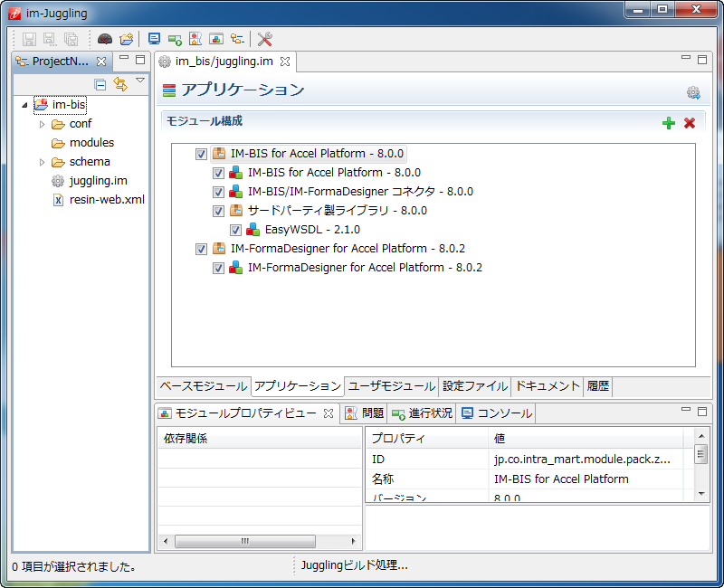Click property table scroll up arrow
This screenshot has height=588, width=724.
click(701, 436)
